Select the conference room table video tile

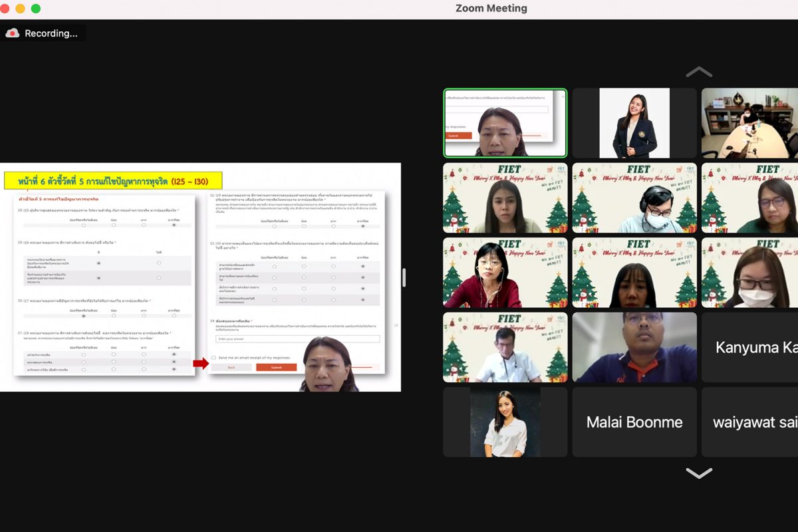[x=749, y=123]
